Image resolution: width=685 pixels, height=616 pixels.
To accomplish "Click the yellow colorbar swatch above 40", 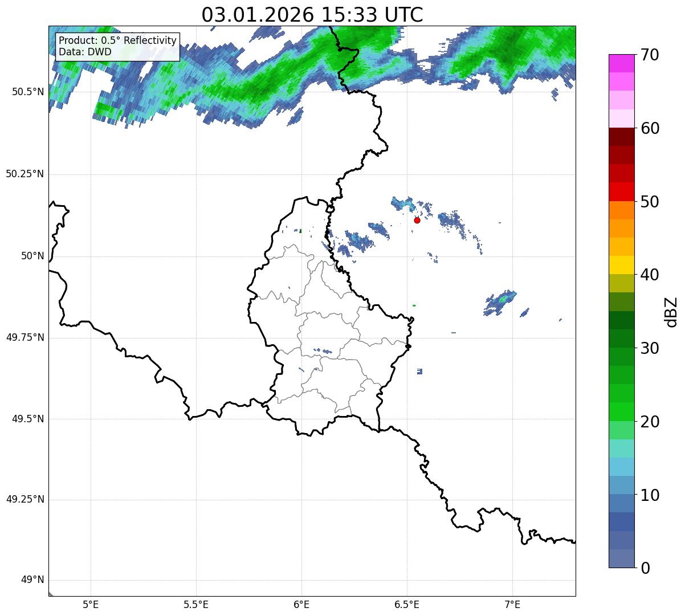I will 622,265.
